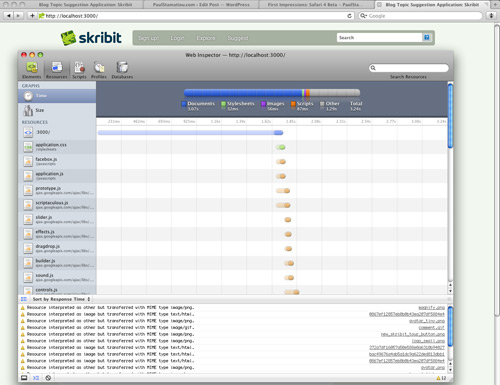Click the warning count indicator showing 12
This screenshot has height=385, width=500.
[441, 378]
